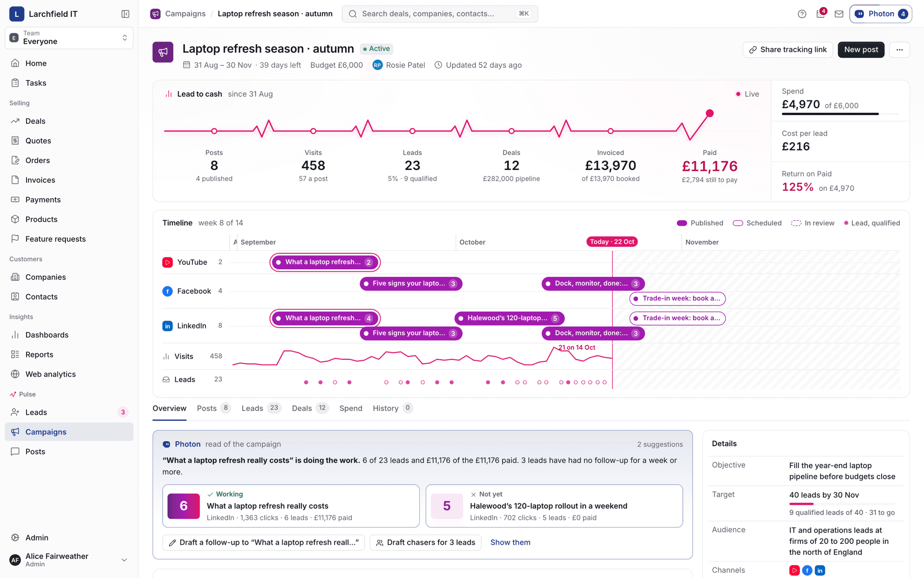Open the help question mark icon
The width and height of the screenshot is (924, 578).
coord(802,14)
